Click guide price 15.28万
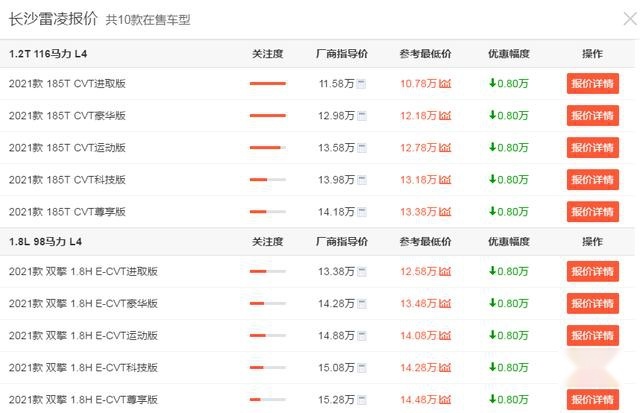 [x=336, y=400]
